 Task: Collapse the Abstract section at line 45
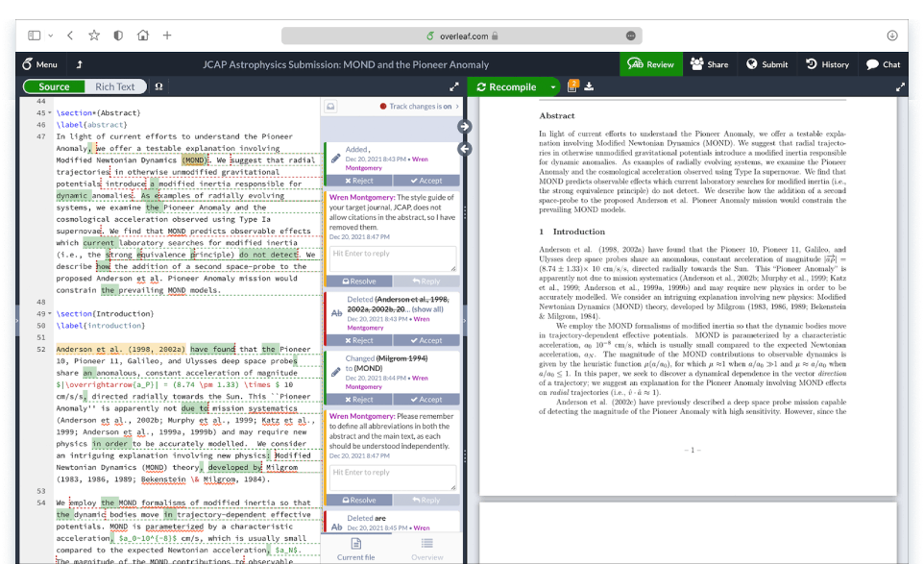pyautogui.click(x=49, y=113)
